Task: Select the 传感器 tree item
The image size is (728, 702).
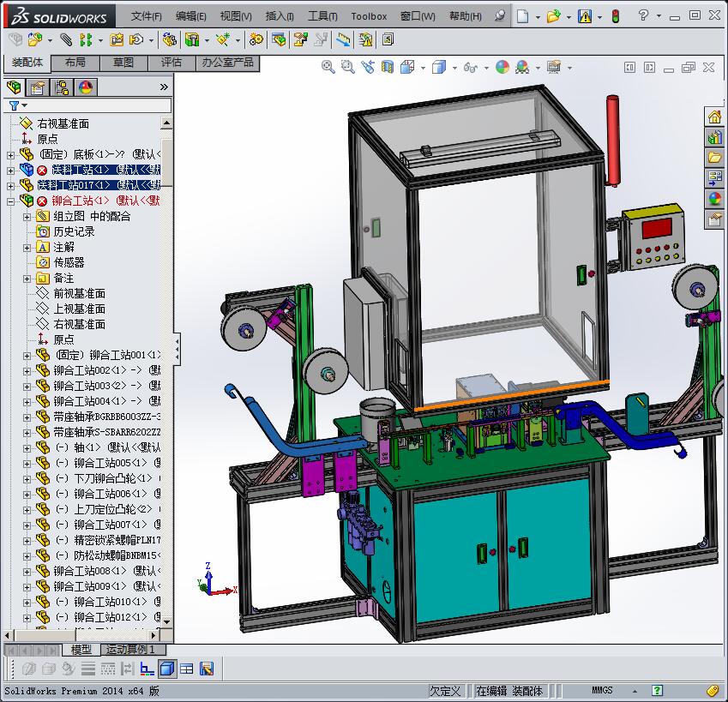Action: coord(69,262)
